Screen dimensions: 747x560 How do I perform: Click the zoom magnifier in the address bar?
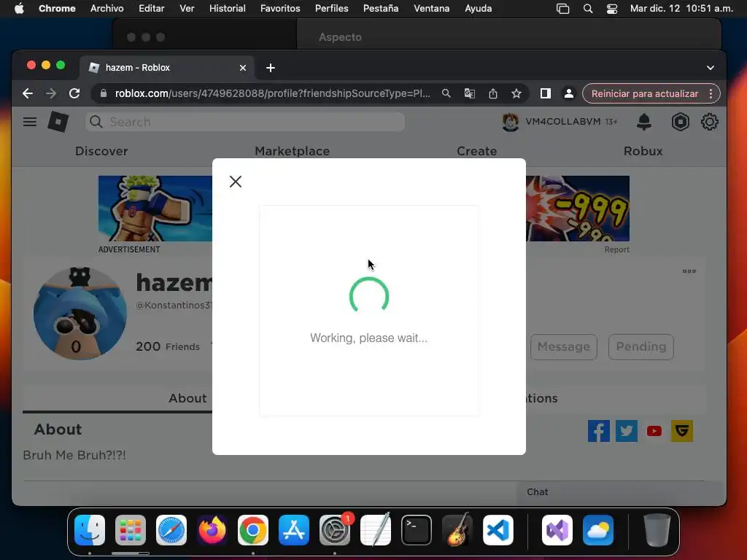(446, 94)
